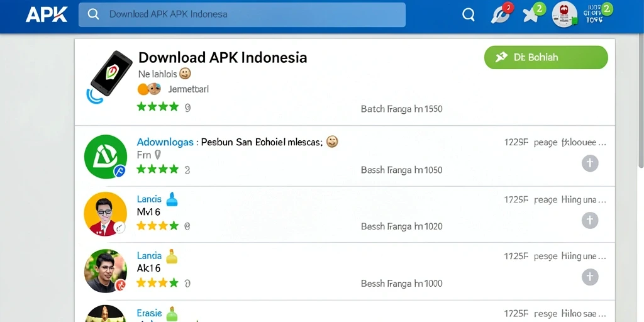Click the plus button in Mv16 row
644x322 pixels.
(590, 221)
